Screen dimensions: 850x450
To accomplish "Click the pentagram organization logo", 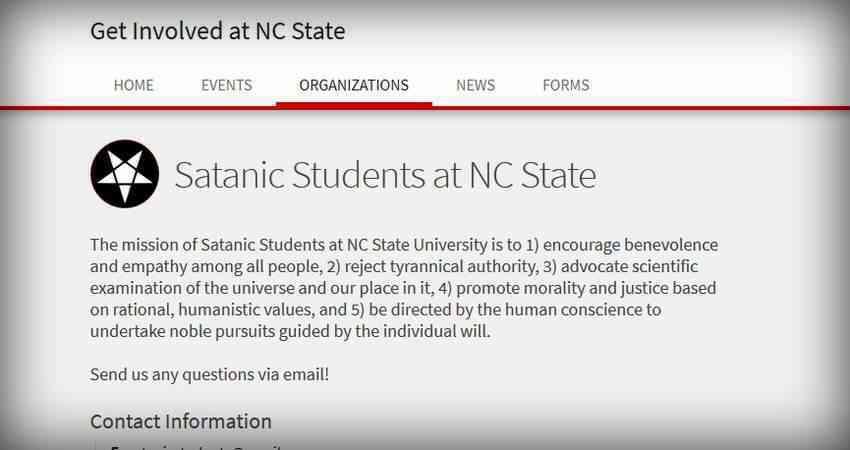I will [125, 174].
